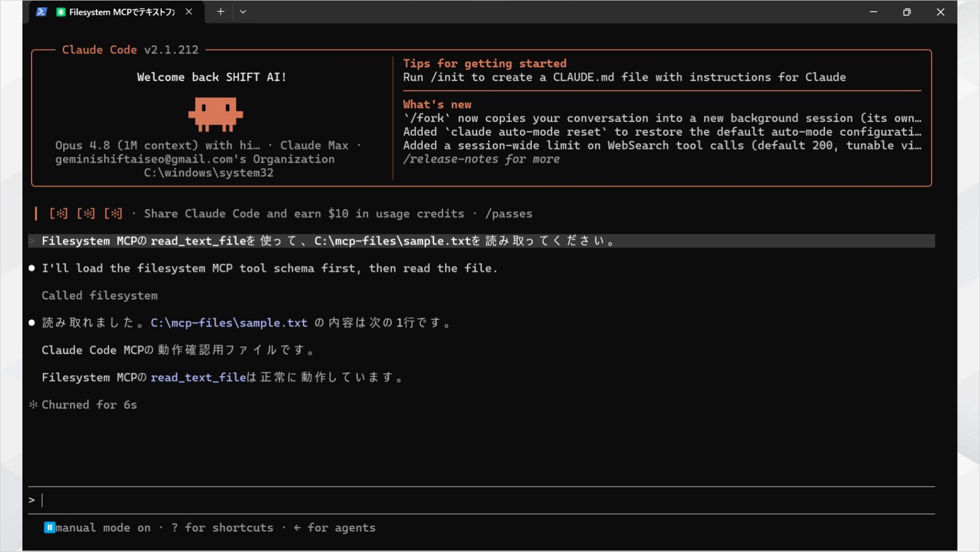Click the Called filesystem tool line

tap(100, 296)
